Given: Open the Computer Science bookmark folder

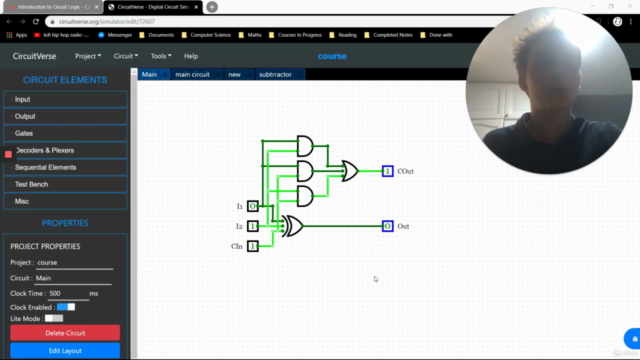Looking at the screenshot, I should (206, 35).
